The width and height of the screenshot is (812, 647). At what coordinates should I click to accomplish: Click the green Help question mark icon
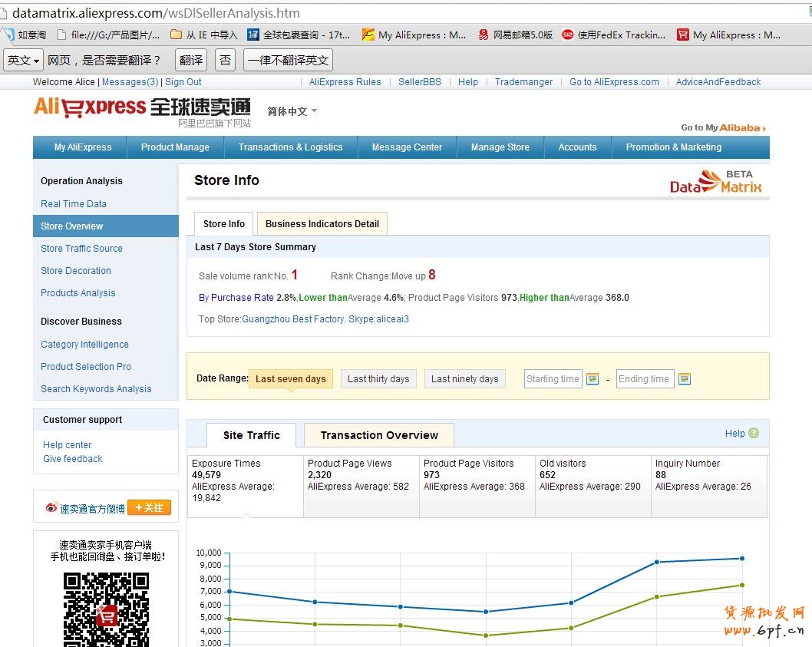click(753, 433)
